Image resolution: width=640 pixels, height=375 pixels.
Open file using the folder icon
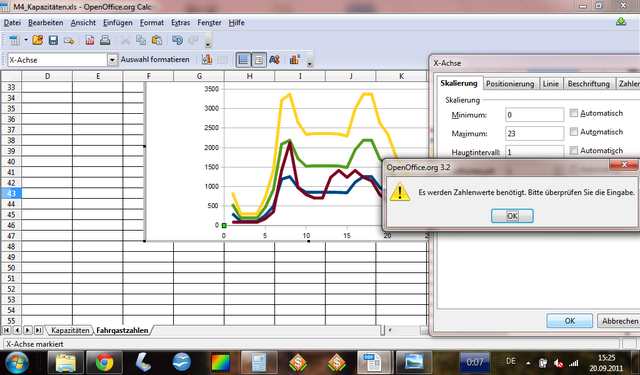pos(38,40)
